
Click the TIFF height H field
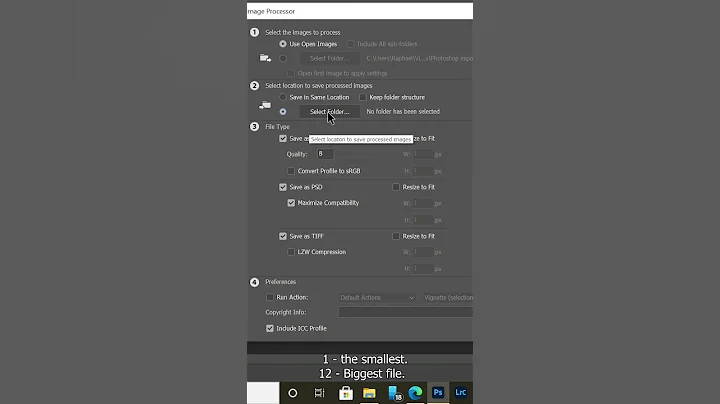click(x=422, y=269)
